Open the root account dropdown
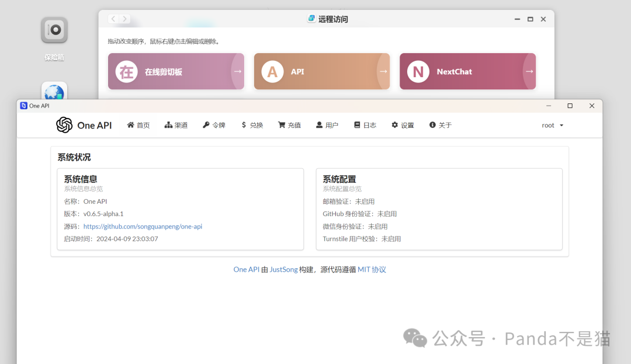The width and height of the screenshot is (631, 364). click(551, 124)
